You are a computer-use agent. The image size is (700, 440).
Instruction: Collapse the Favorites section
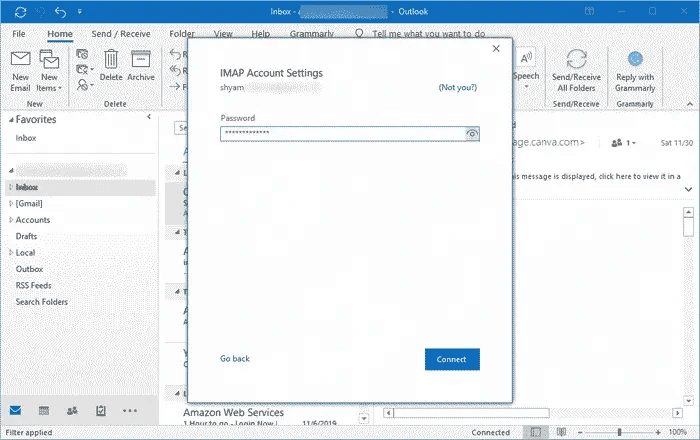[11, 120]
